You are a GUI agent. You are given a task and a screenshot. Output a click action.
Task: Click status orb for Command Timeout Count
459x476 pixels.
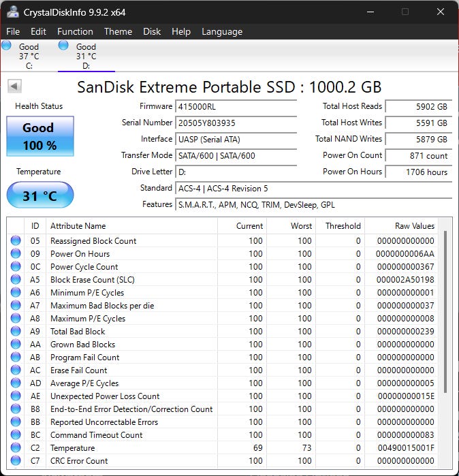(x=16, y=434)
